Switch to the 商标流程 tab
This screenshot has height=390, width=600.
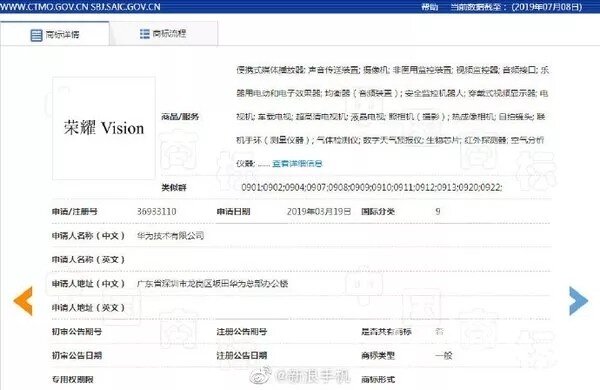click(x=163, y=34)
